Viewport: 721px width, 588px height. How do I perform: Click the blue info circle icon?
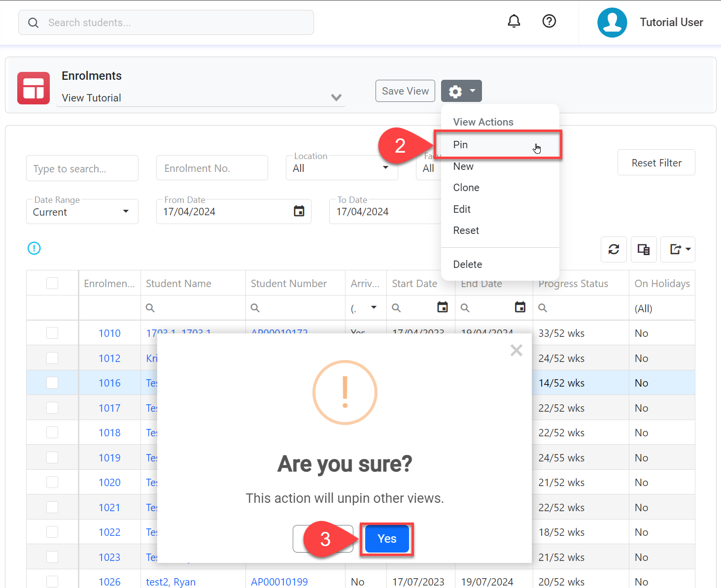(34, 248)
